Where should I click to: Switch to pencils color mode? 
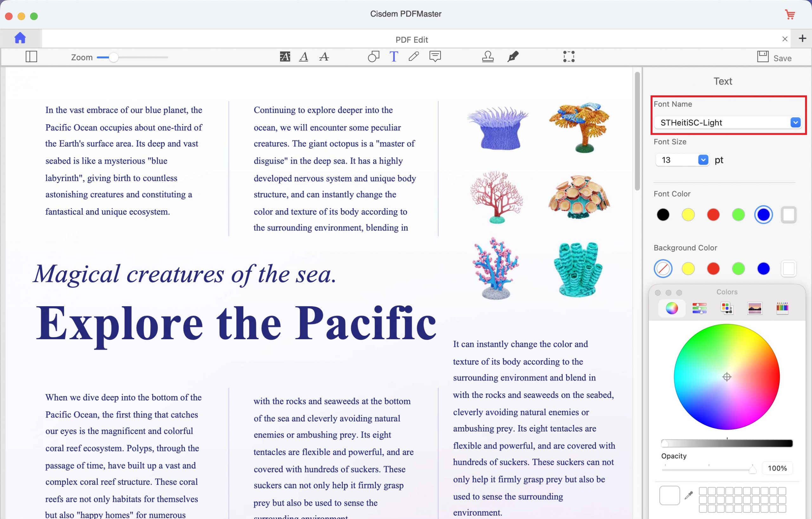pos(782,308)
